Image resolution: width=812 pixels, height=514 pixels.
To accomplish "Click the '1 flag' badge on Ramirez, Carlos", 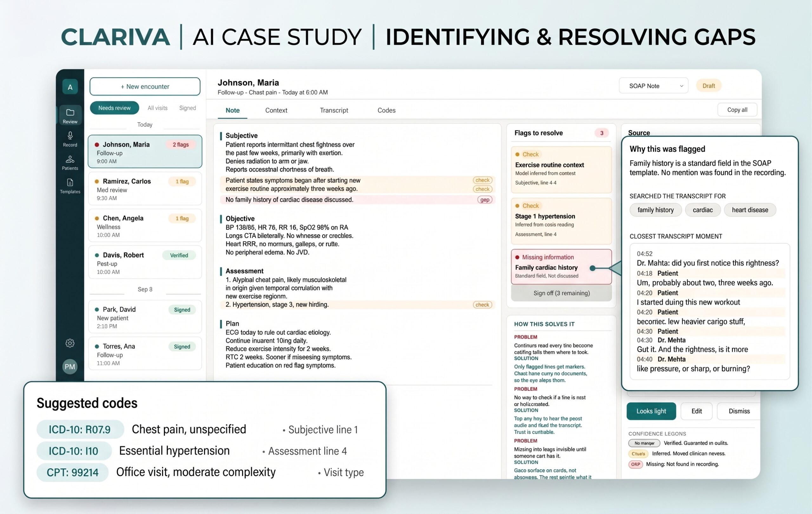I will 182,182.
